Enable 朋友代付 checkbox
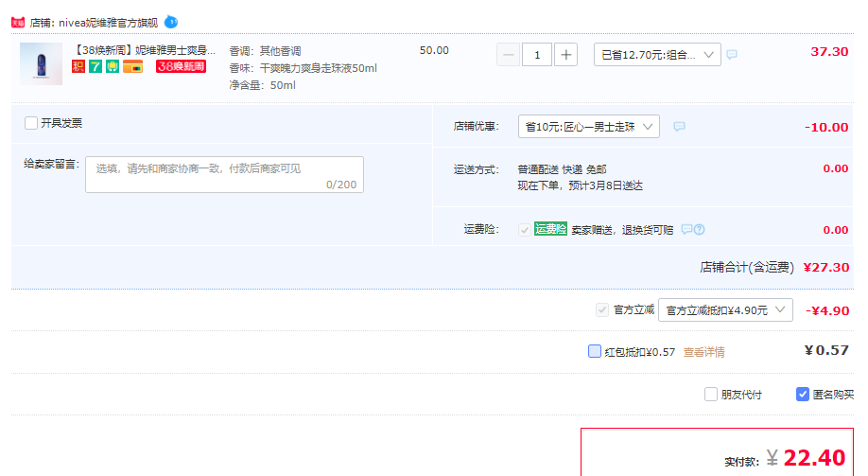 tap(711, 394)
